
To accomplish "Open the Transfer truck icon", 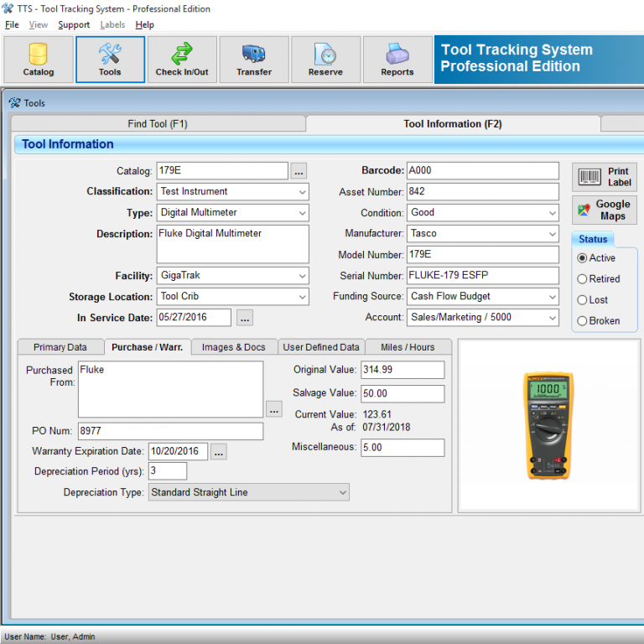I will coord(254,60).
